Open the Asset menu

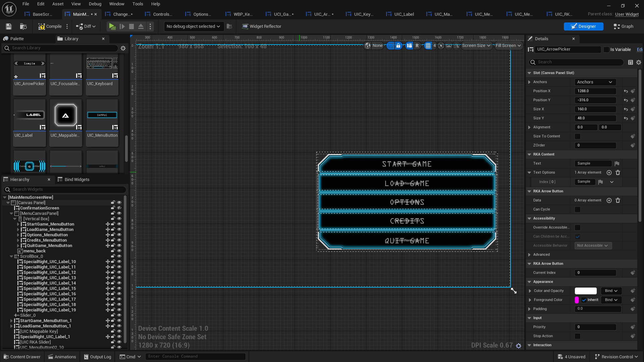(x=58, y=4)
